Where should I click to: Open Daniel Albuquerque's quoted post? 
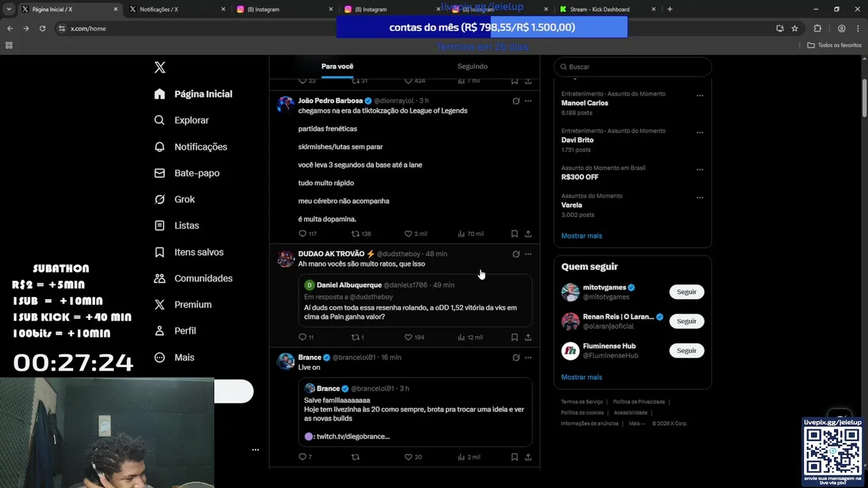click(415, 300)
